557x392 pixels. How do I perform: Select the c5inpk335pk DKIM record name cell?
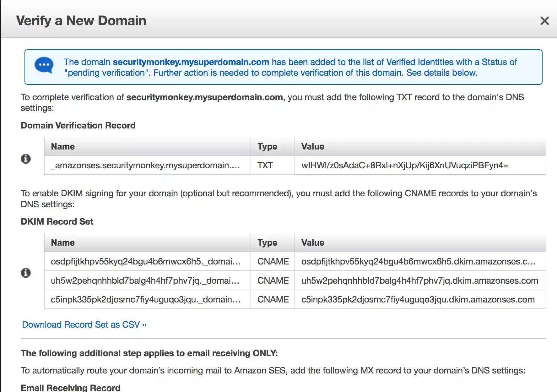tap(146, 299)
